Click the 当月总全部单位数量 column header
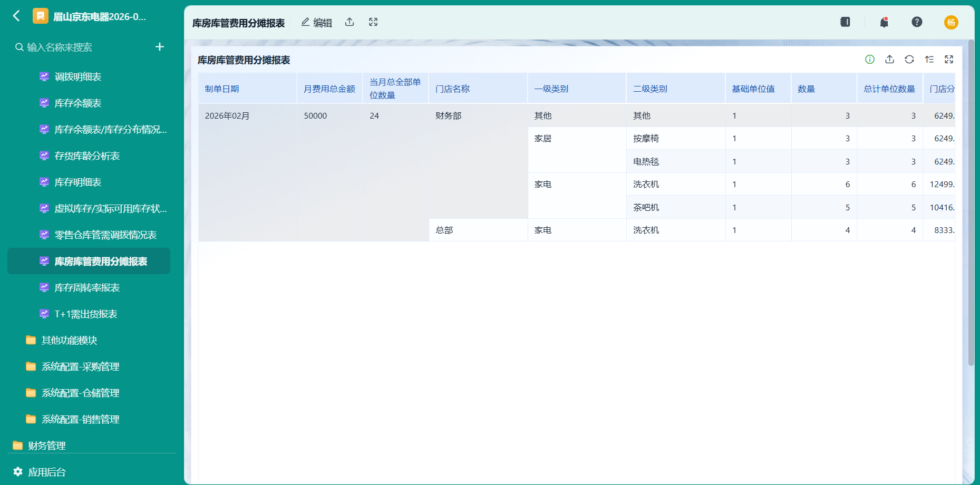 pyautogui.click(x=395, y=89)
